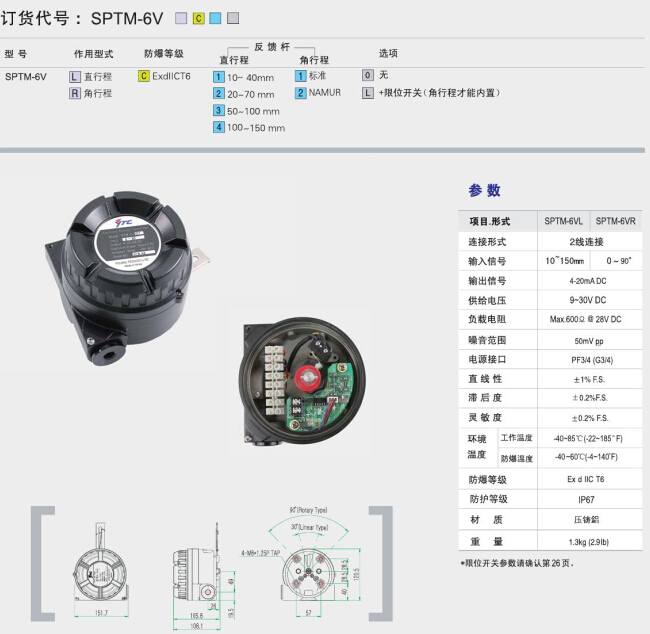The height and width of the screenshot is (634, 650).
Task: Click the 负载电阻 row label
Action: click(x=487, y=319)
